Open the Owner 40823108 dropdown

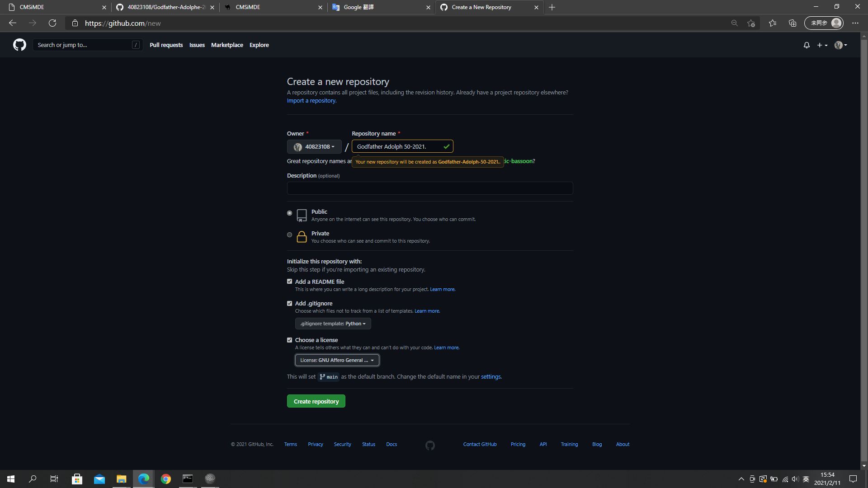point(314,146)
